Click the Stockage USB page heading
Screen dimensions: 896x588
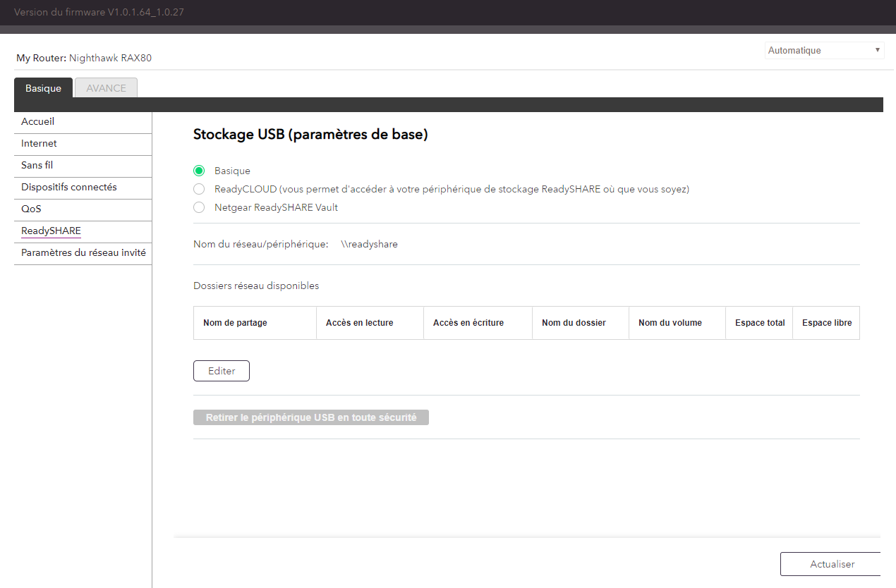(310, 135)
